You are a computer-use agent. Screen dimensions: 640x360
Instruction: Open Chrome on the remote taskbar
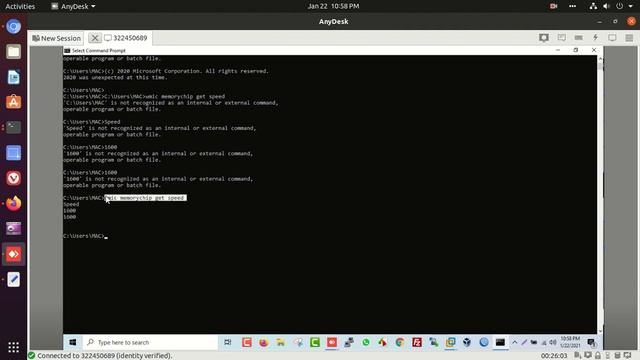click(400, 342)
